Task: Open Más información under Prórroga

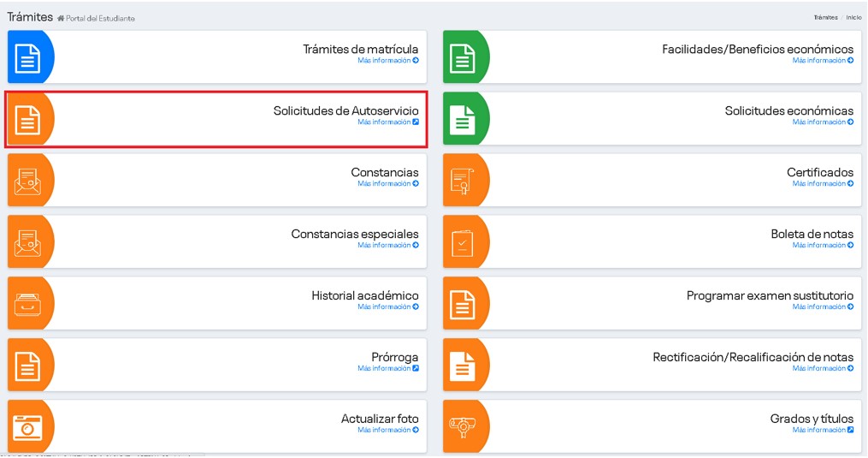Action: [x=388, y=369]
